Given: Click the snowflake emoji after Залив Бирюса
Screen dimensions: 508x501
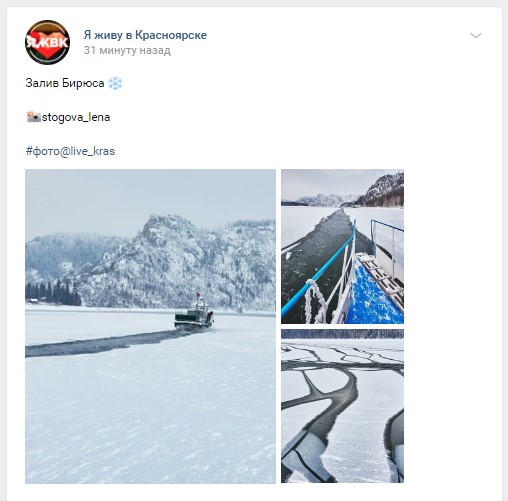Looking at the screenshot, I should coord(115,83).
